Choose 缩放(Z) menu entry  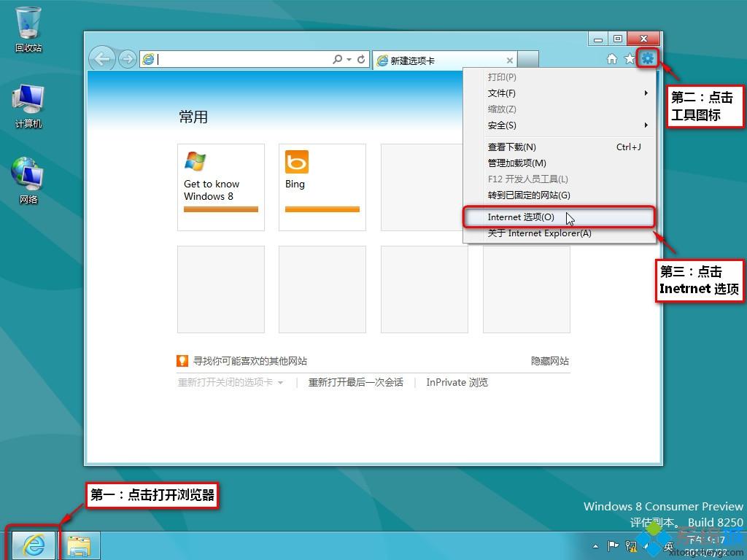tap(560, 109)
